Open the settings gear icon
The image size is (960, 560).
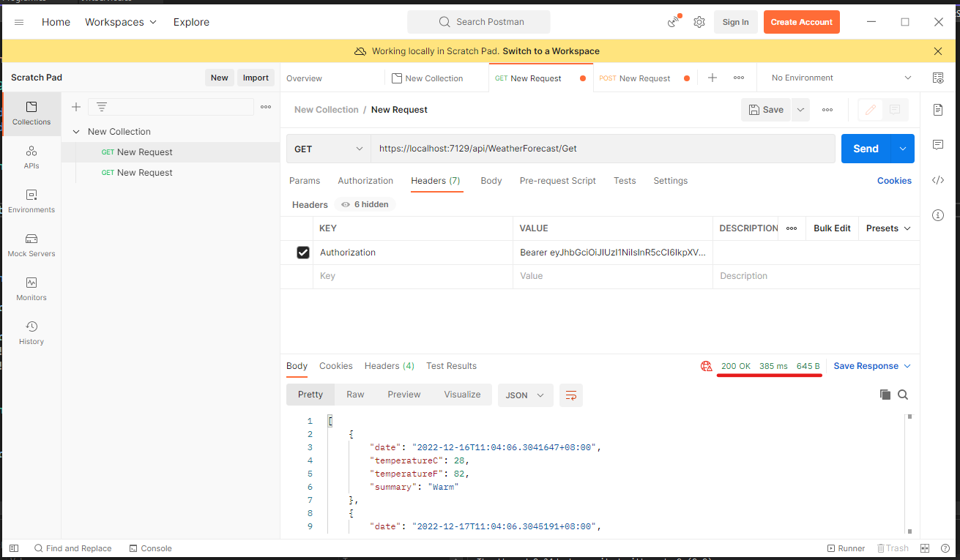pyautogui.click(x=699, y=22)
